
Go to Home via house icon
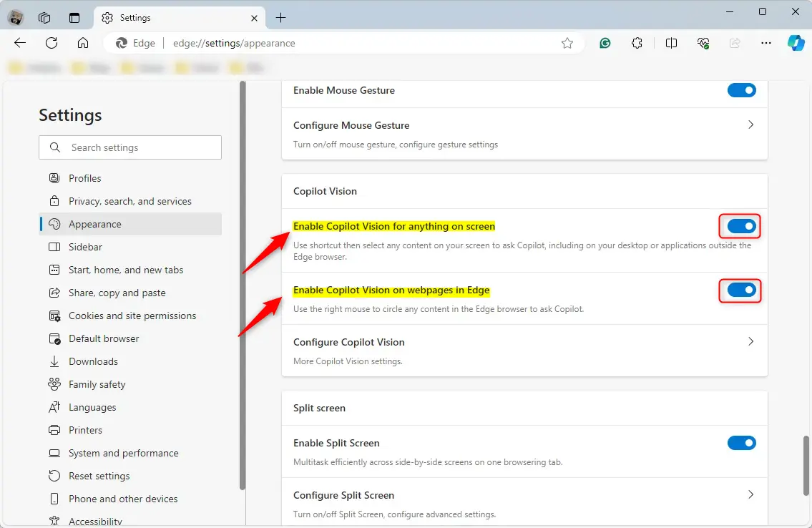pos(83,43)
